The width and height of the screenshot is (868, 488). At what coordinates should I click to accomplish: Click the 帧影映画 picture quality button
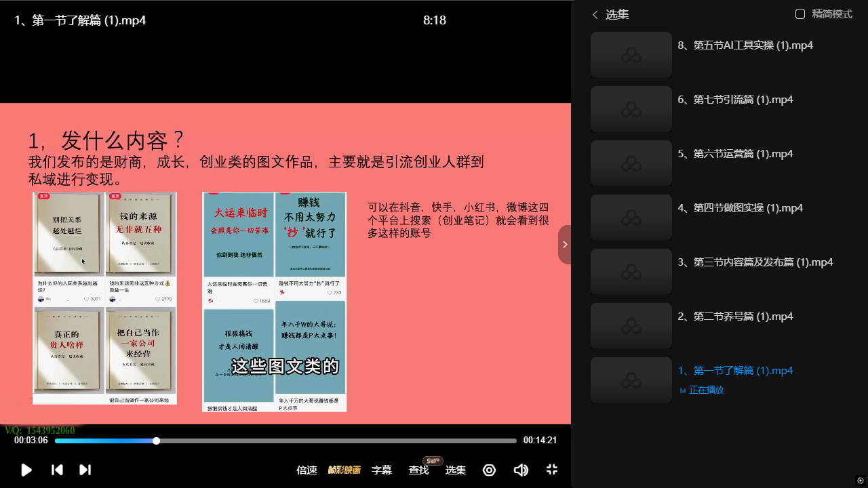(x=344, y=470)
